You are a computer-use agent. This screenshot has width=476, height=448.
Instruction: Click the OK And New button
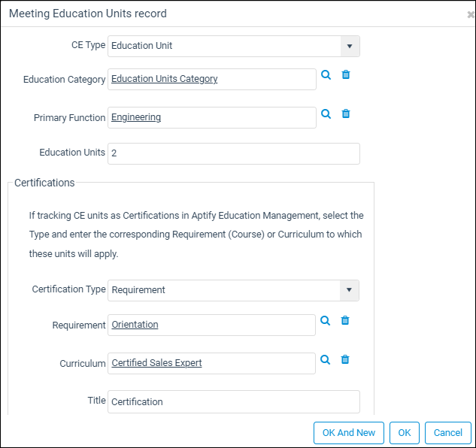click(x=349, y=432)
